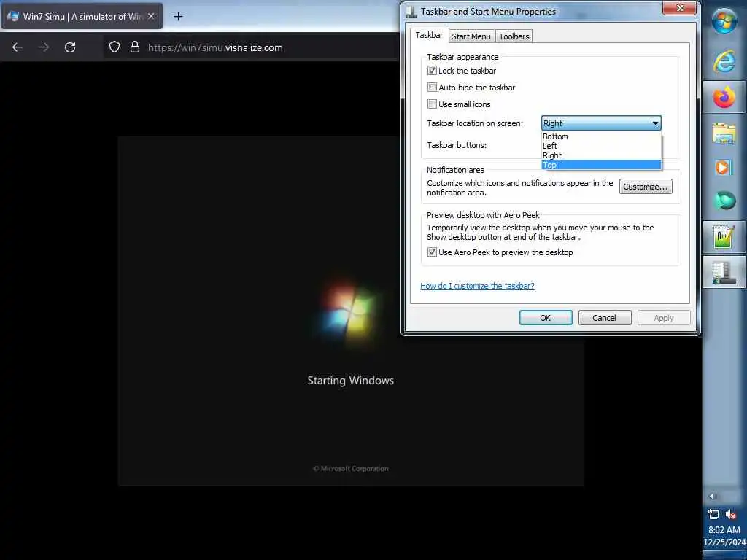Toggle Use Aero Peek to preview desktop
Screen dimensions: 747x560
[x=432, y=252]
